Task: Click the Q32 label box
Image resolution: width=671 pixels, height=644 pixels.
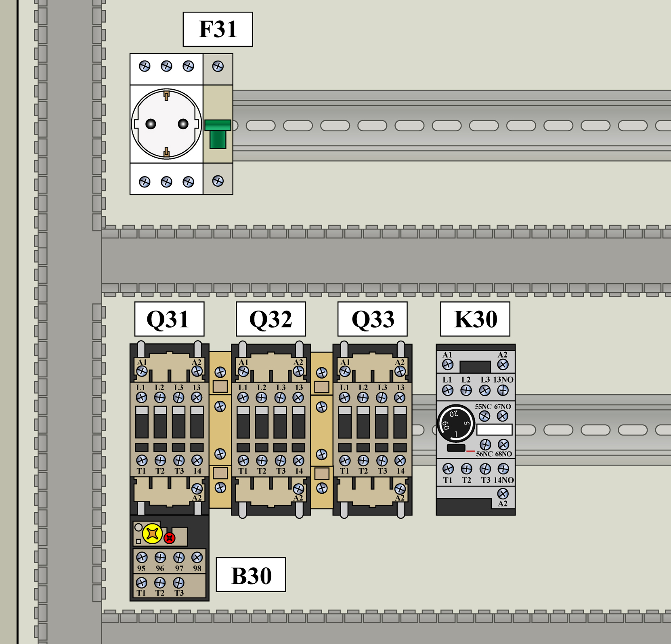Action: [270, 319]
